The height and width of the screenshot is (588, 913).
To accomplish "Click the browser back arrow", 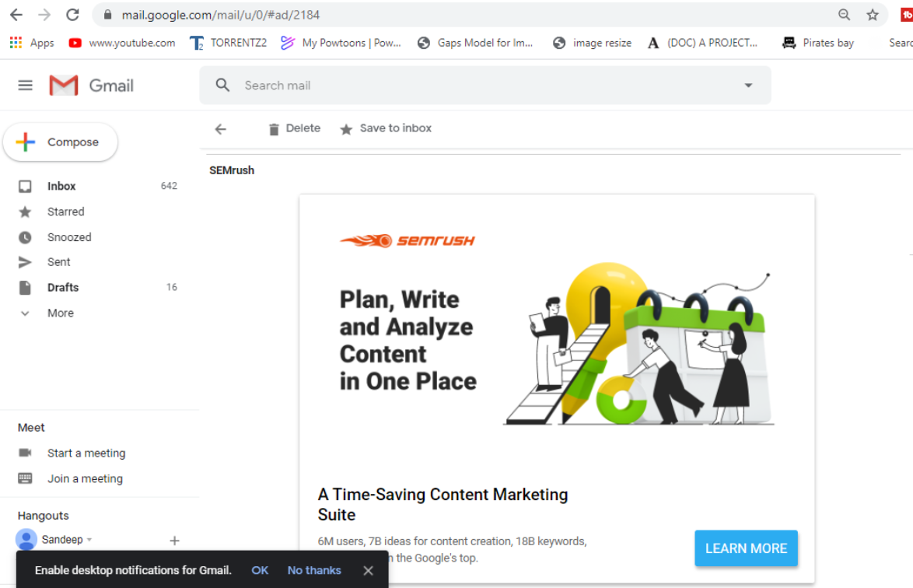I will (16, 15).
